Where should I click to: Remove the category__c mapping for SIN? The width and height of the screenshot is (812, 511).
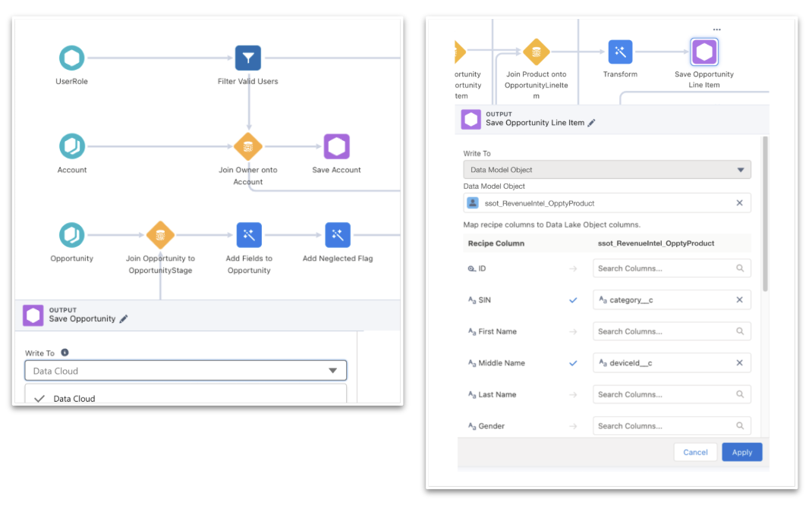pyautogui.click(x=739, y=300)
